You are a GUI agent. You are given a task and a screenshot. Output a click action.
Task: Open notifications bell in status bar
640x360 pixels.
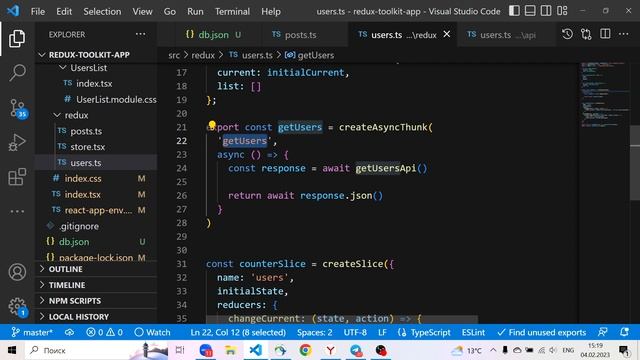tap(624, 332)
